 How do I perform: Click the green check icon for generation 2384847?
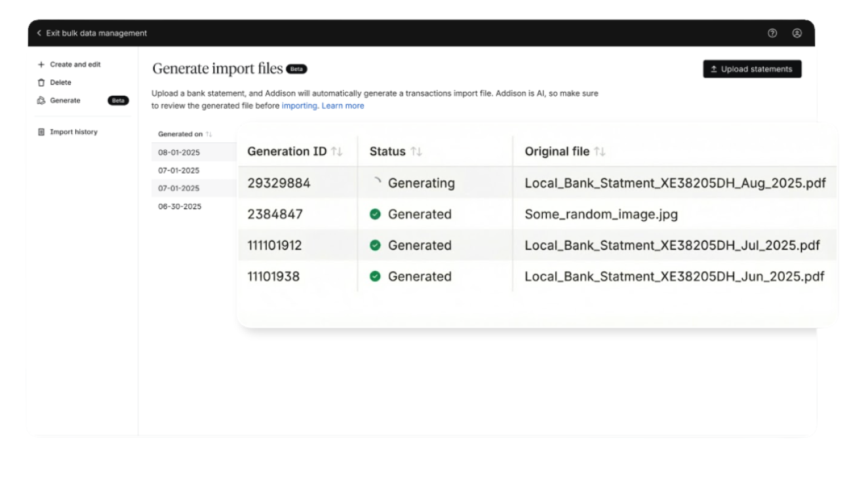coord(375,214)
